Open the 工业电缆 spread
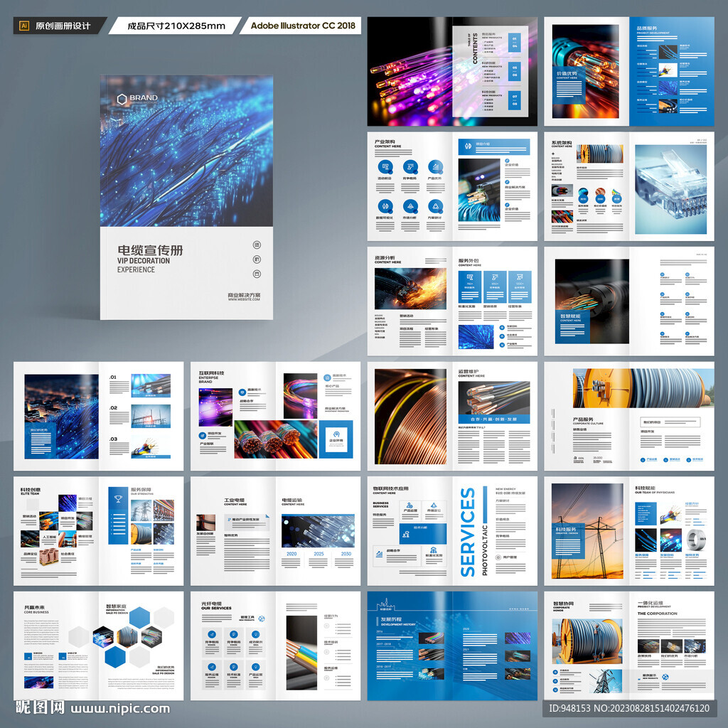The width and height of the screenshot is (728, 728). [x=275, y=531]
